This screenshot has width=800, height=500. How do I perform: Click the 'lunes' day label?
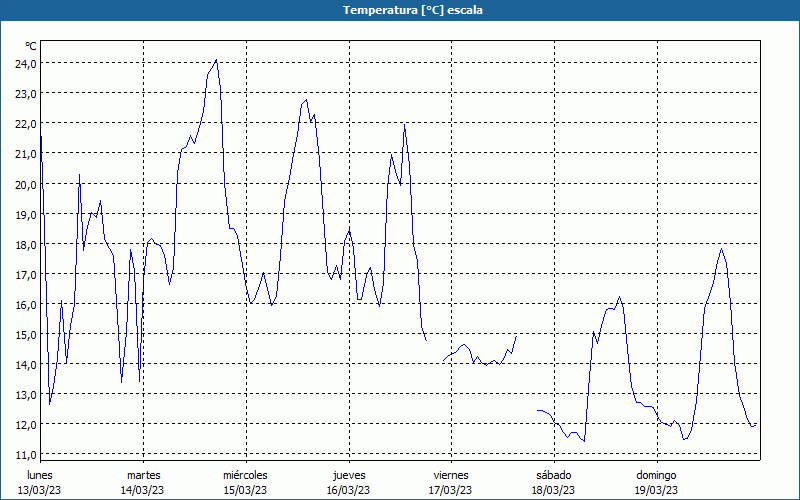coord(40,476)
